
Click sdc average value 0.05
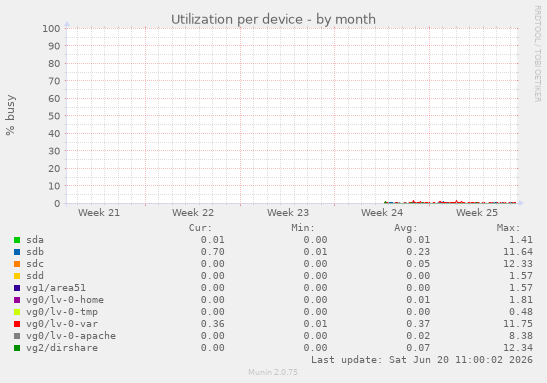tap(418, 264)
